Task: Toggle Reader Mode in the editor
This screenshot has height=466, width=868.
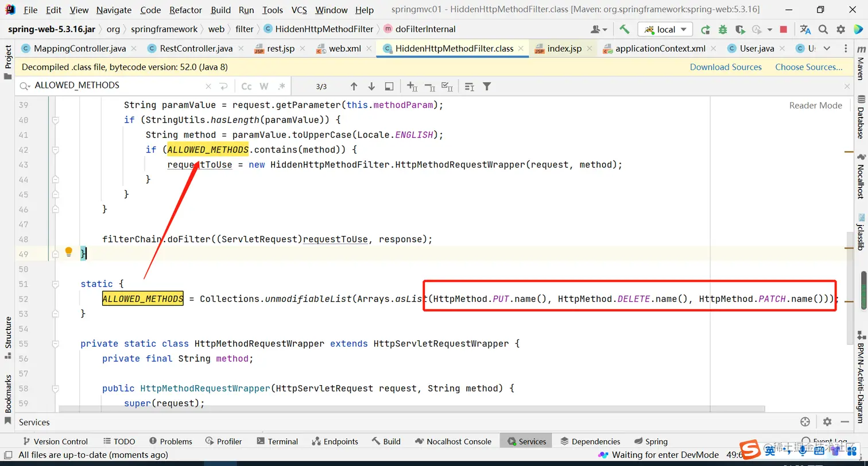Action: pyautogui.click(x=815, y=105)
